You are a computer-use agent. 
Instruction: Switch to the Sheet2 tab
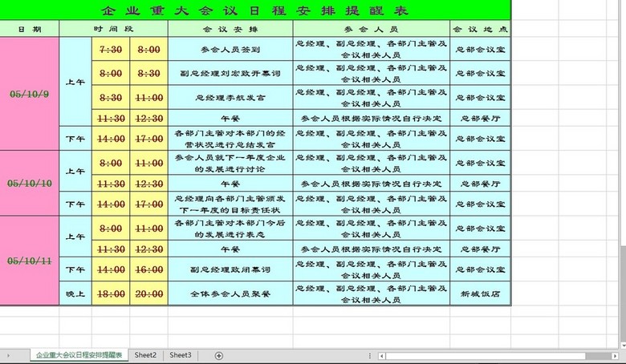pyautogui.click(x=145, y=354)
